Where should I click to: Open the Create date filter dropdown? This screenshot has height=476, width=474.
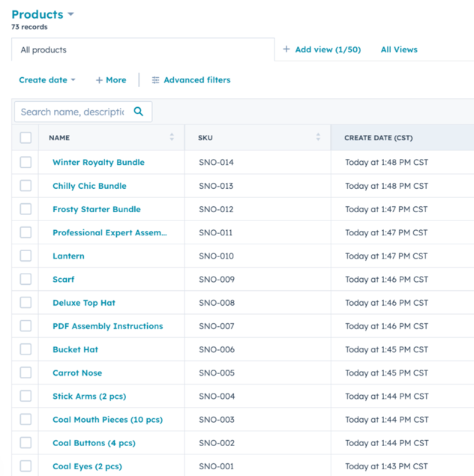coord(47,80)
